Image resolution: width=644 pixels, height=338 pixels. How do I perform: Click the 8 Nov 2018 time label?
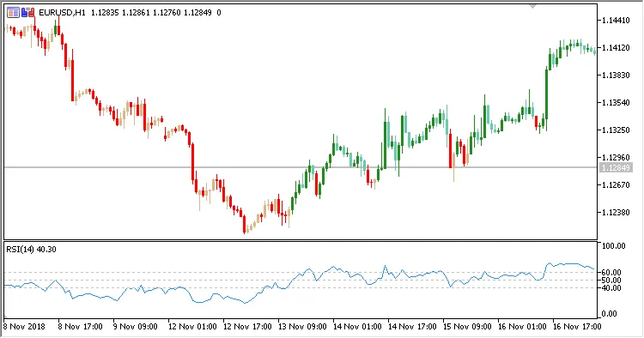click(24, 327)
